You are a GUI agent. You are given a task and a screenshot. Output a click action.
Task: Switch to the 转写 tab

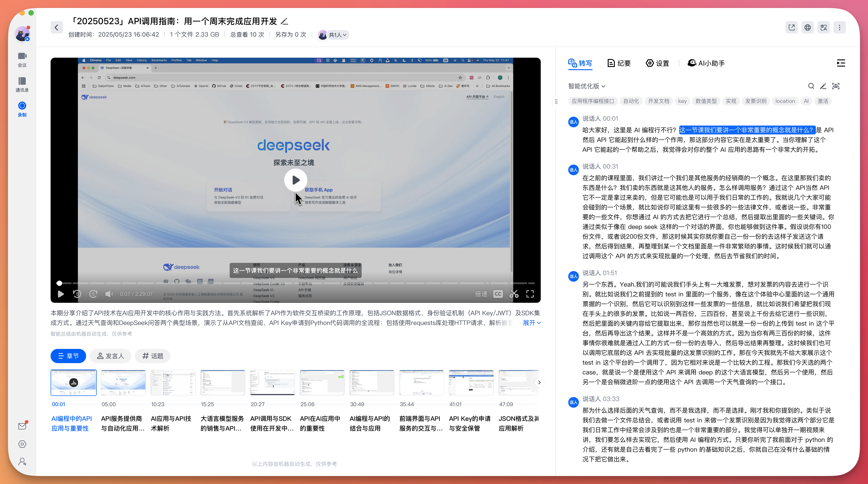[580, 63]
